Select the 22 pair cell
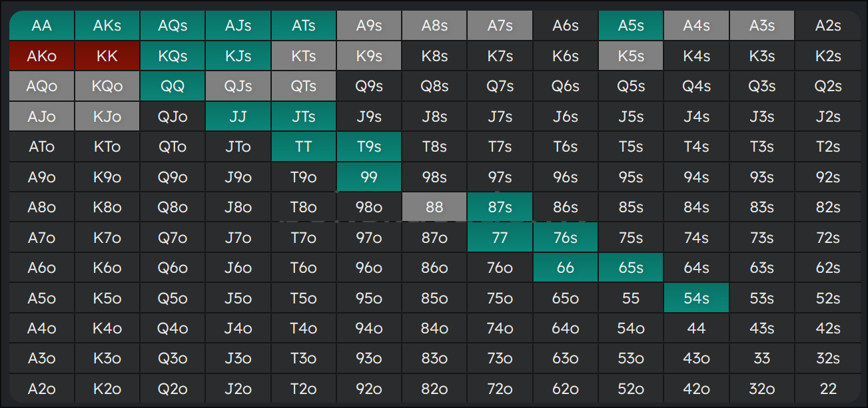Viewport: 868px width, 408px height. tap(827, 389)
